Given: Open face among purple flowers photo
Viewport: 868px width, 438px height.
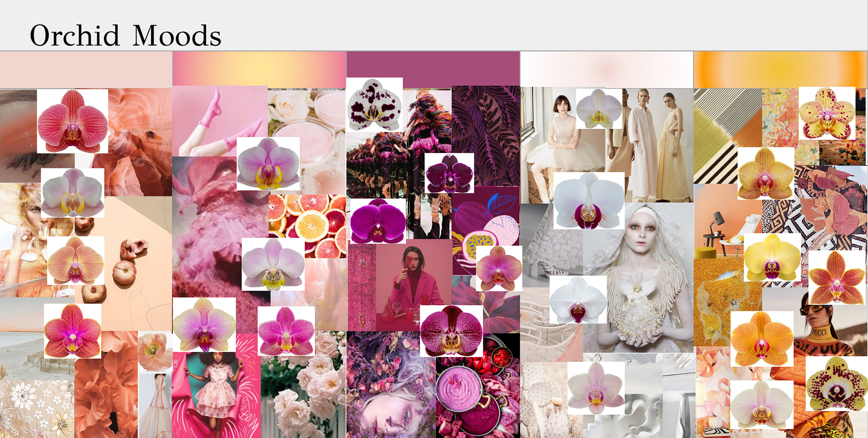Looking at the screenshot, I should point(391,385).
